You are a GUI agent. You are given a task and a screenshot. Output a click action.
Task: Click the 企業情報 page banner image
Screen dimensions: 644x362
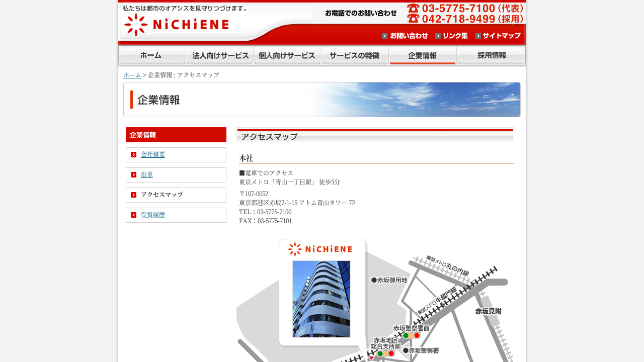tap(322, 100)
